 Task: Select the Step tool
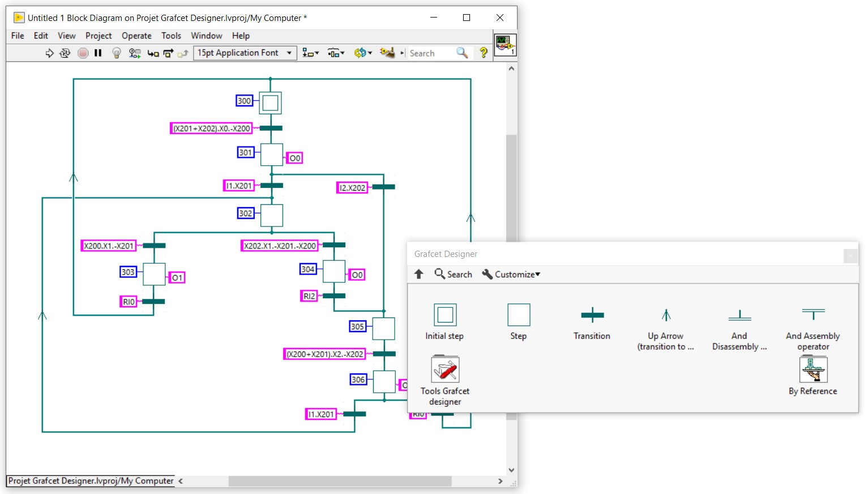[518, 315]
